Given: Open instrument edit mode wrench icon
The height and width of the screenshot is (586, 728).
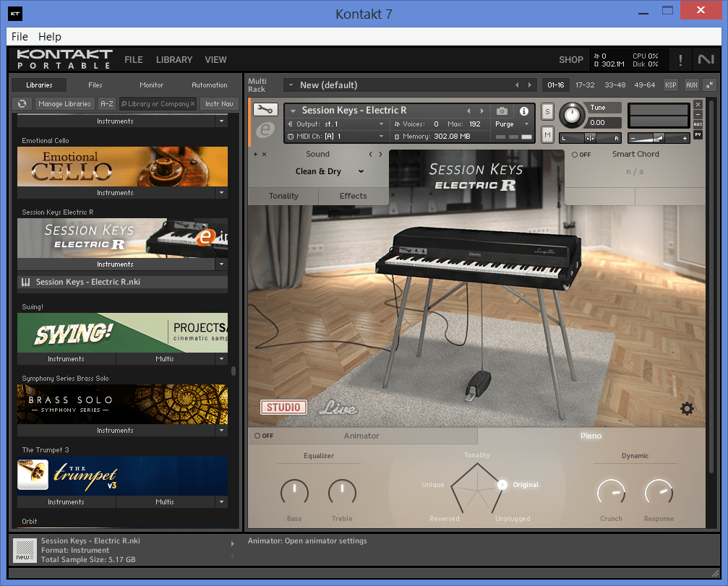Looking at the screenshot, I should click(x=265, y=110).
